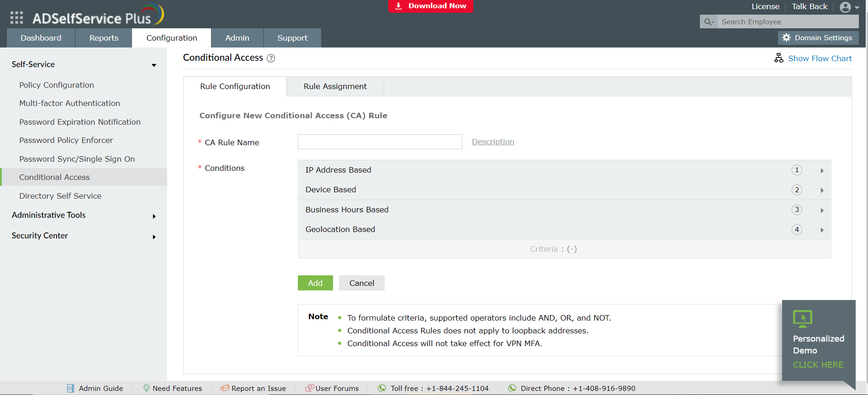Open the Support tab
The width and height of the screenshot is (868, 395).
tap(292, 38)
